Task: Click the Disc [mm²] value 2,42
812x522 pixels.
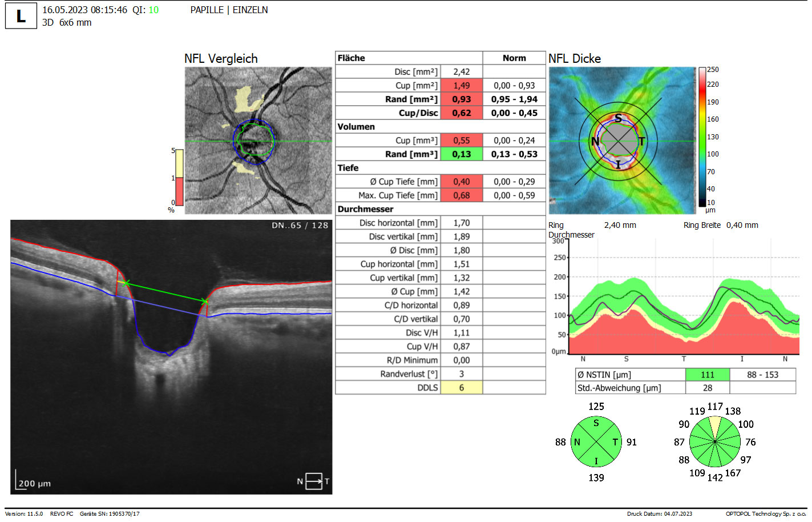Action: (x=462, y=72)
